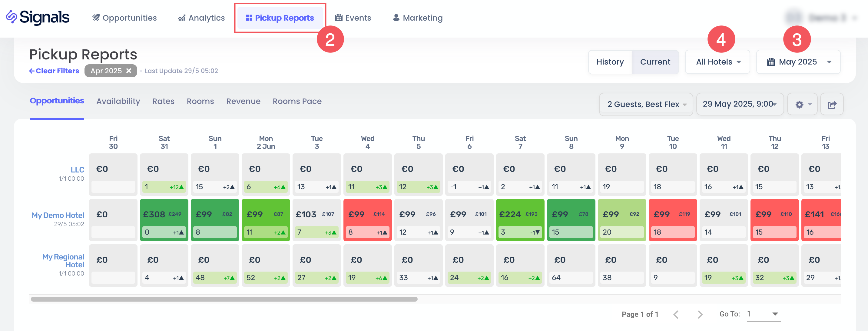Click the export share icon
This screenshot has height=331, width=868.
(x=831, y=105)
